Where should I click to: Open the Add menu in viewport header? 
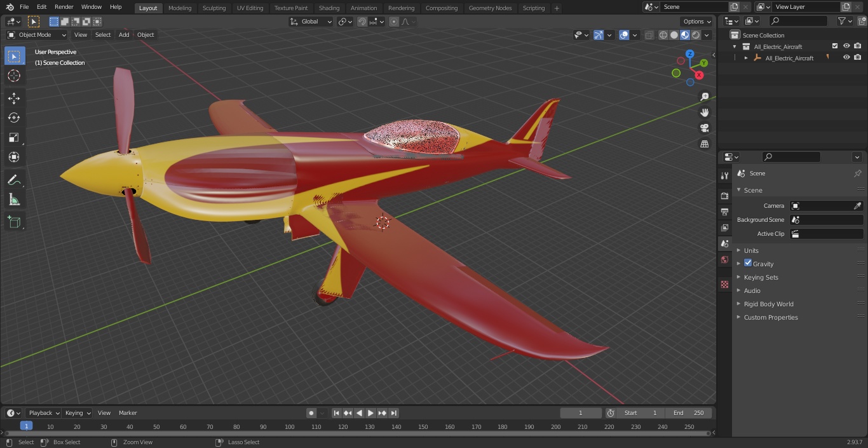coord(124,35)
